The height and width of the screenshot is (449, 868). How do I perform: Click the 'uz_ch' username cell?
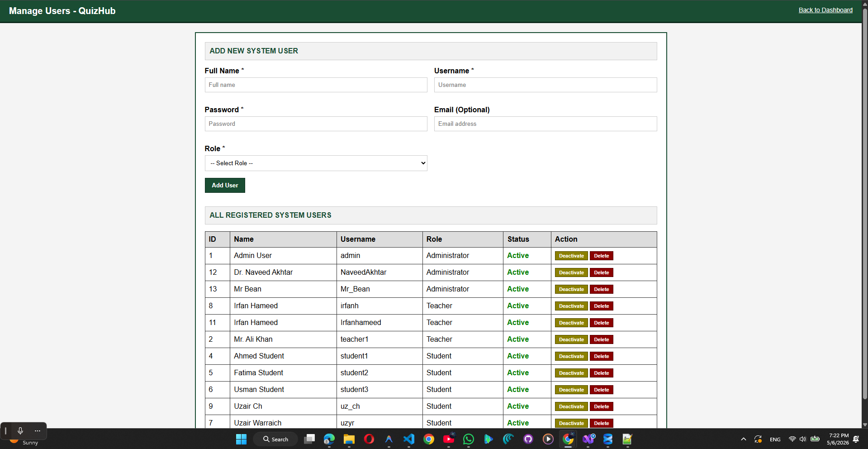coord(379,406)
